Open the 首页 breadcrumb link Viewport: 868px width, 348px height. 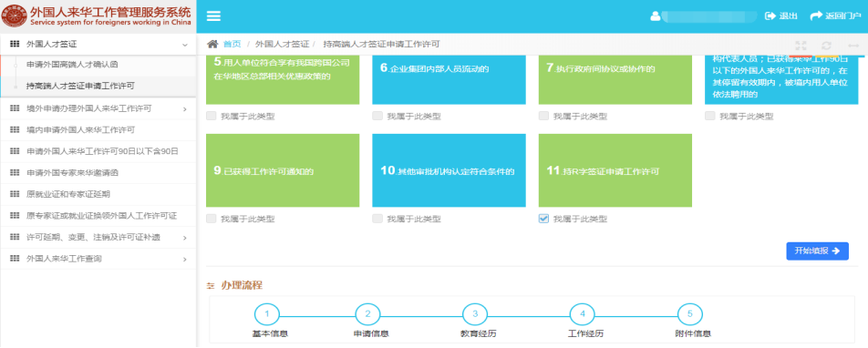[232, 44]
